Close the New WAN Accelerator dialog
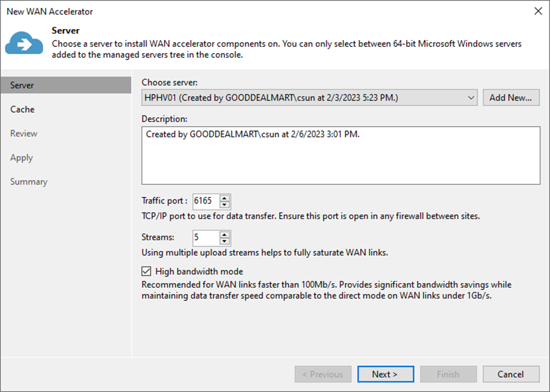The height and width of the screenshot is (392, 550). pyautogui.click(x=538, y=11)
